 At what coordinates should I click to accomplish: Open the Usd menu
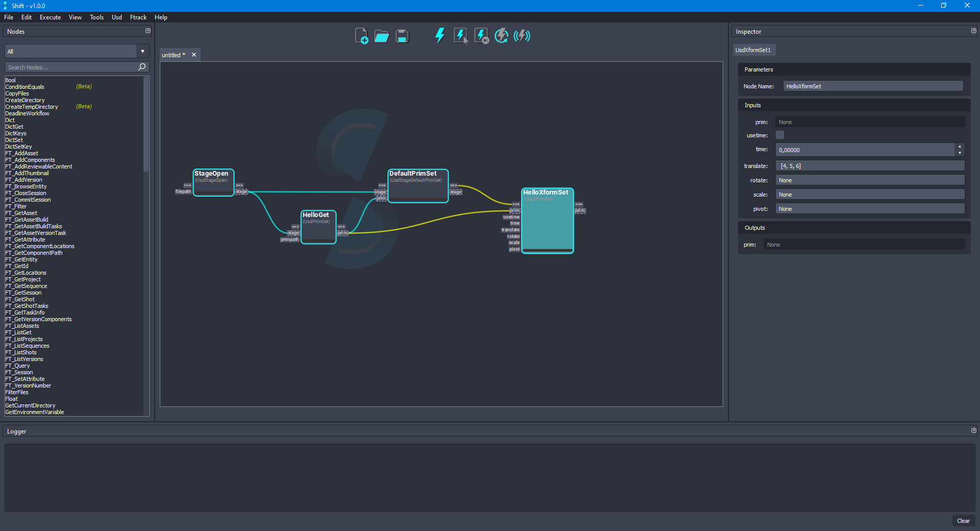[116, 17]
